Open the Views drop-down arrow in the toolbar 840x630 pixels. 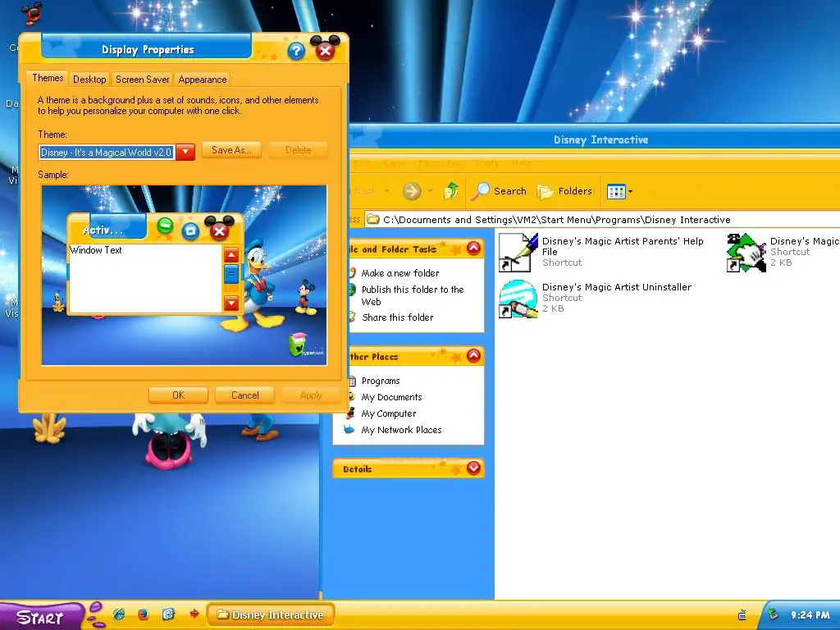tap(631, 191)
